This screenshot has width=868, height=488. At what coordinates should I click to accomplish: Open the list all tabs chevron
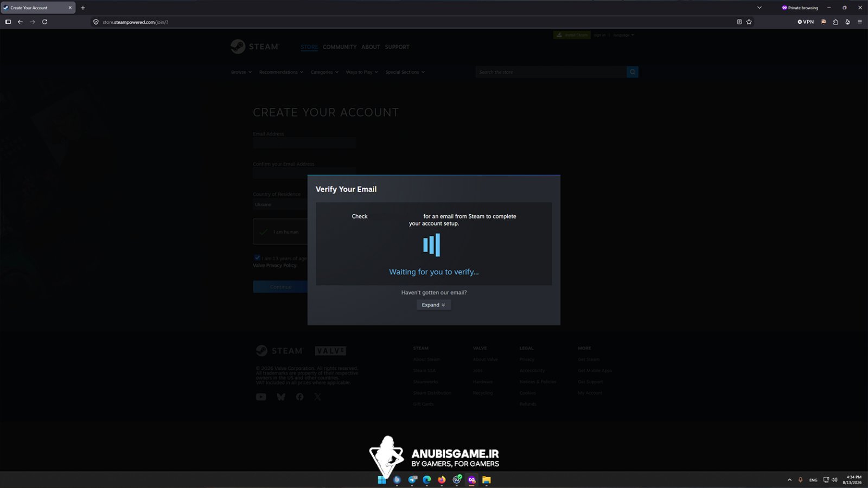(x=759, y=8)
